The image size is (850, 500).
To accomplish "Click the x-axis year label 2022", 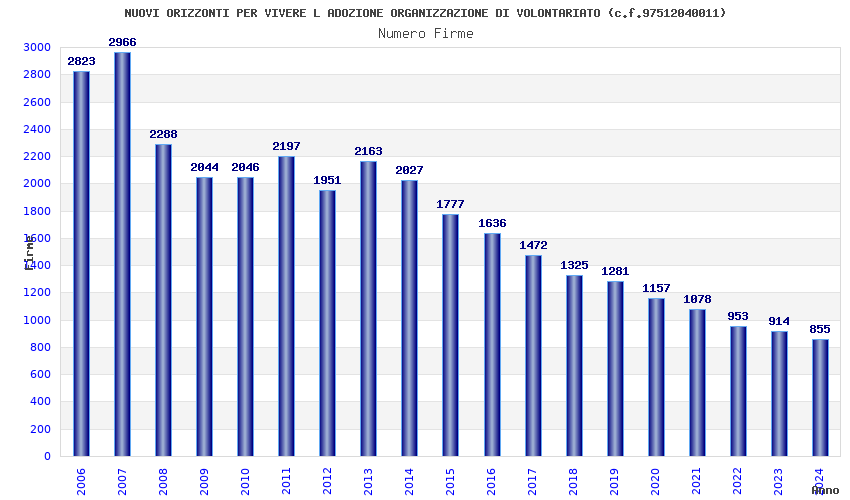I will [x=738, y=482].
